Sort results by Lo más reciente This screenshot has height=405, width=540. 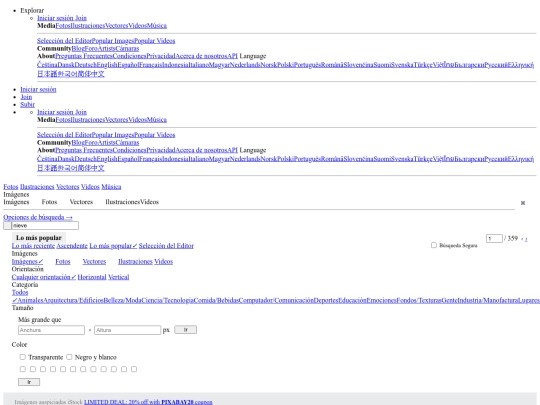point(33,246)
